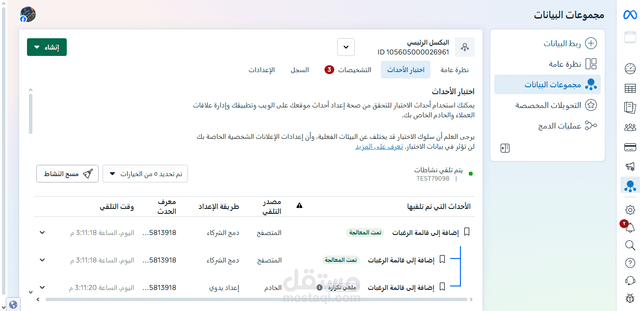This screenshot has height=311, width=644.
Task: Click bookmark icon on the server الخادم row
Action: pos(442,286)
